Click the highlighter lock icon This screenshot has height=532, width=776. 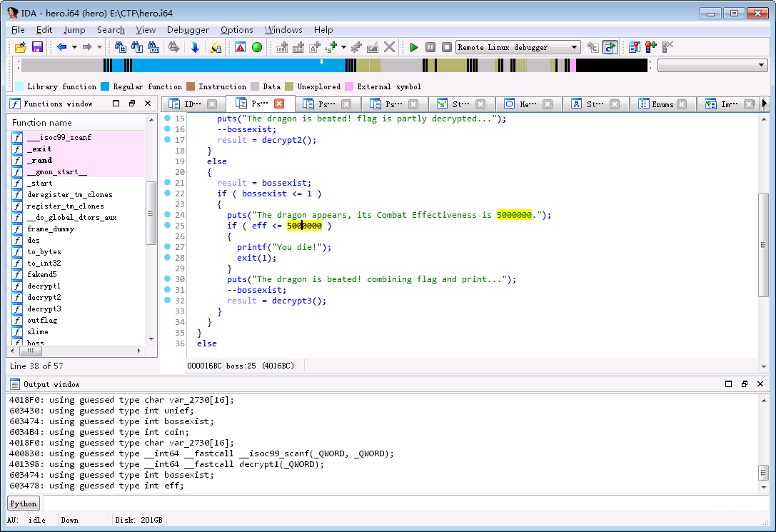point(216,47)
